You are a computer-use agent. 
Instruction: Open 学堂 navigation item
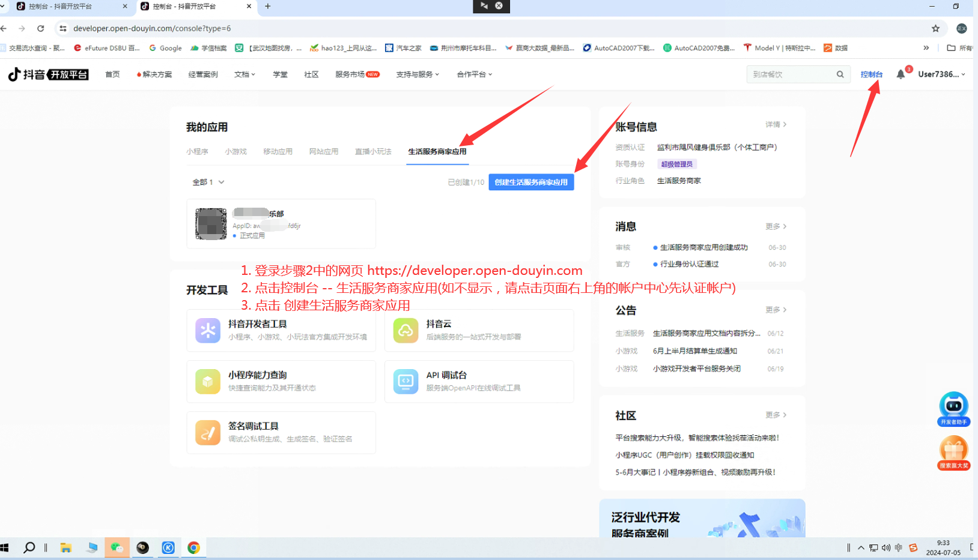coord(280,74)
